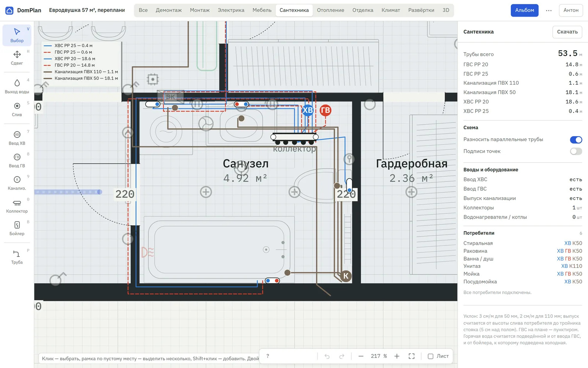Select the Коллектор tool
The width and height of the screenshot is (588, 368).
click(17, 206)
